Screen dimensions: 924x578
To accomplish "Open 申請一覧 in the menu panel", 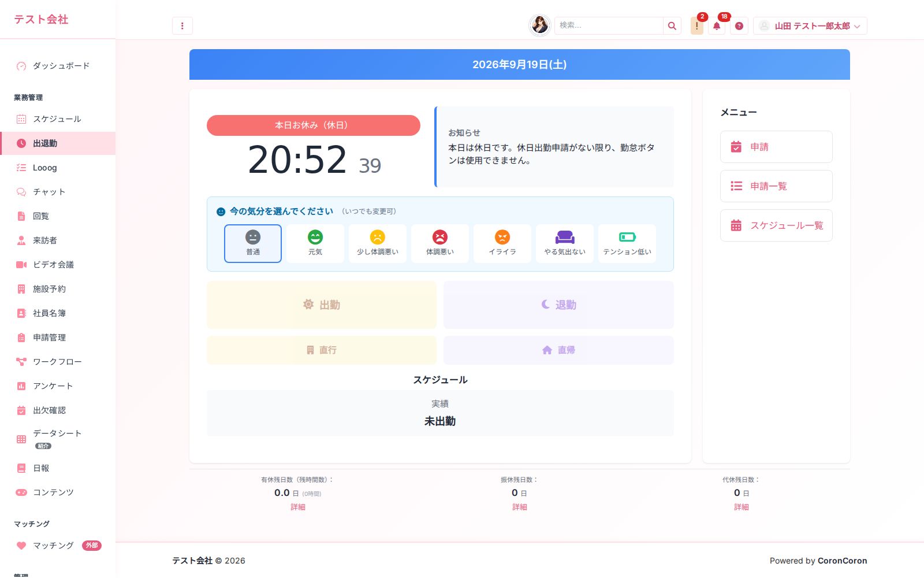I will pyautogui.click(x=776, y=186).
